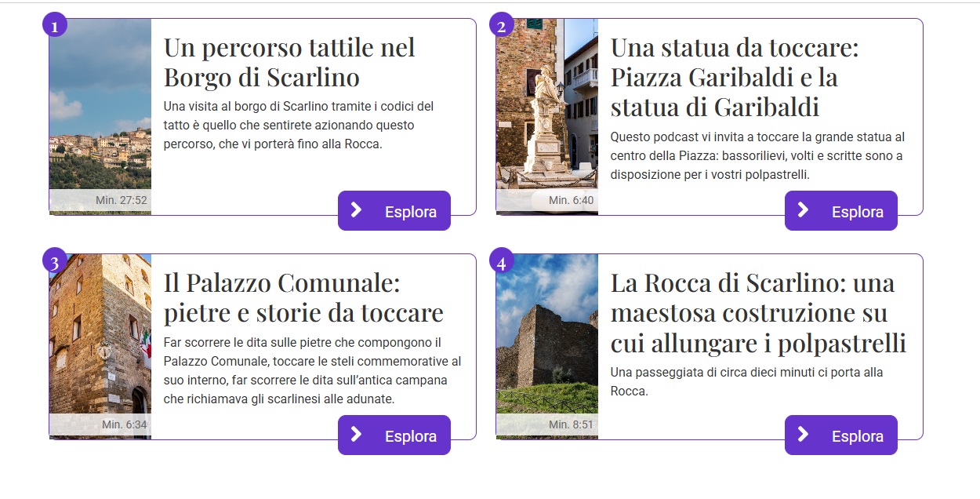Select the Palazzo Comunale stone building thumbnail
980x499 pixels.
point(100,346)
